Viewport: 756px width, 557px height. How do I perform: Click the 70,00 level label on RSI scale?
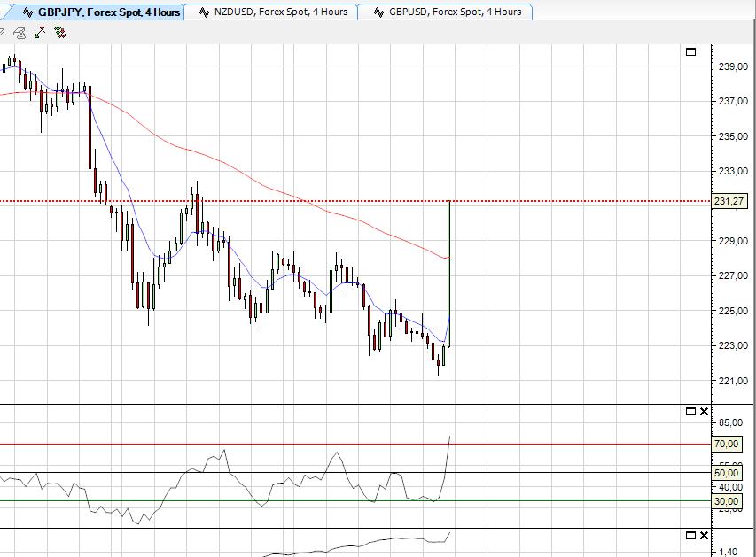pos(725,444)
